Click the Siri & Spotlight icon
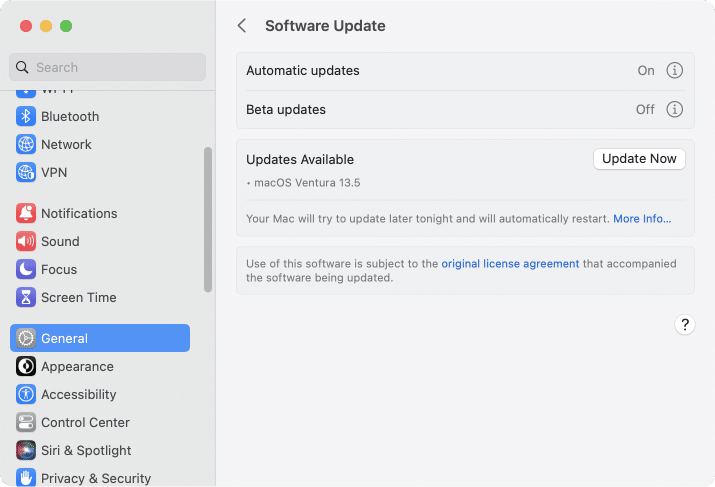Viewport: 715px width, 487px height. [26, 450]
